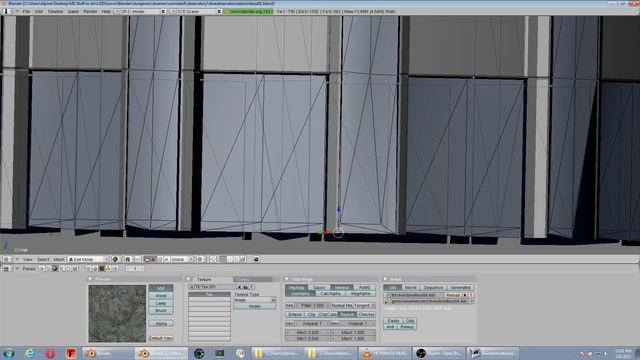This screenshot has width=640, height=360.
Task: Open the Texture Type Image dropdown
Action: (255, 300)
